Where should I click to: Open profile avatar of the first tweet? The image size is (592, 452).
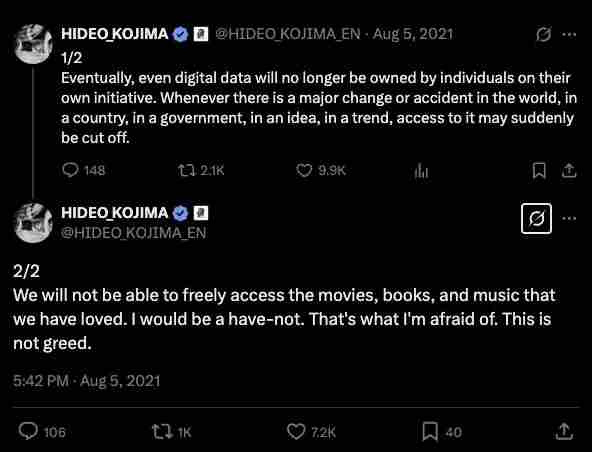click(x=33, y=44)
